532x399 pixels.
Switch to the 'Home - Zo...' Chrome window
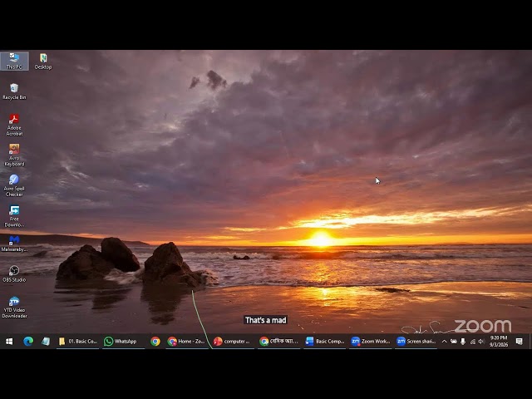click(x=186, y=342)
